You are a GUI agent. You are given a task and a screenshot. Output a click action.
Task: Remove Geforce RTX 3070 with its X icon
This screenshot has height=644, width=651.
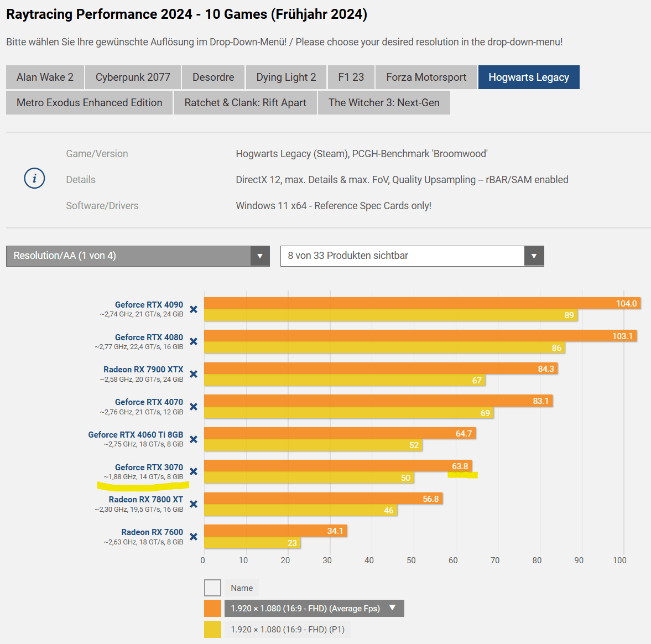coord(194,472)
